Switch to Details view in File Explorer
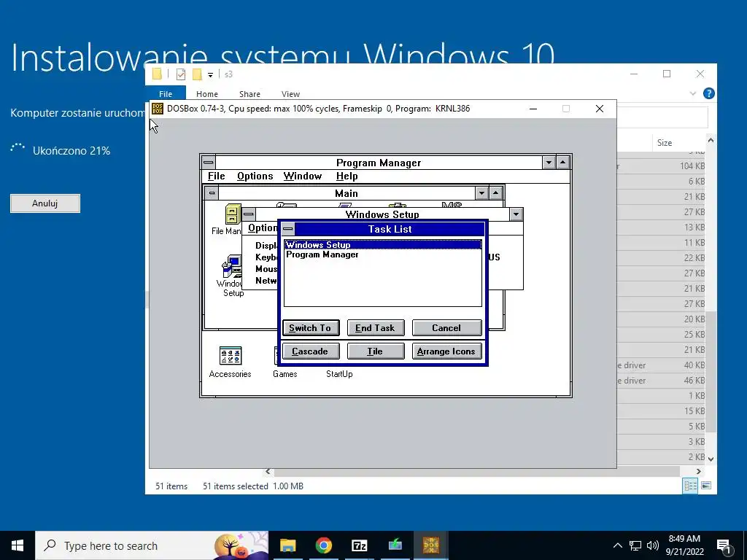The image size is (747, 560). (690, 486)
